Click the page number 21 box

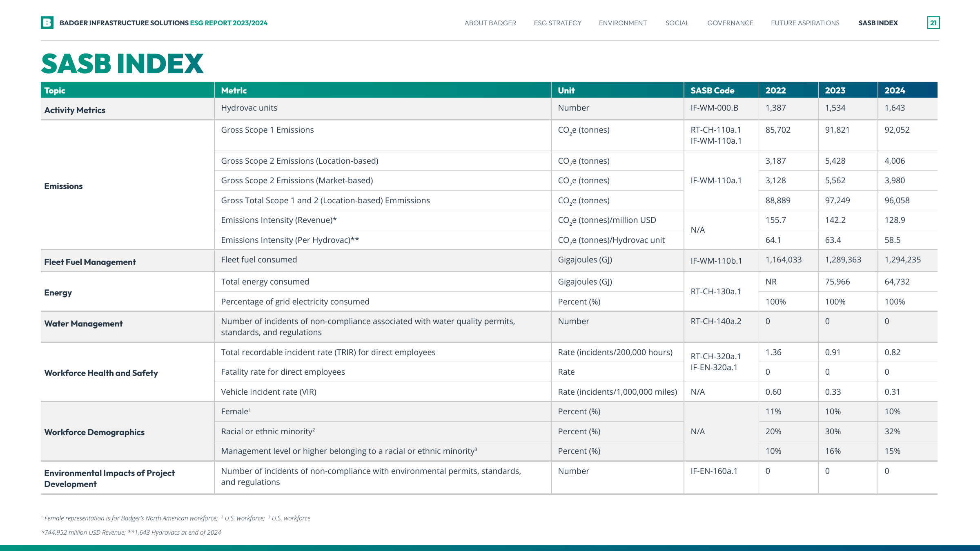(933, 23)
